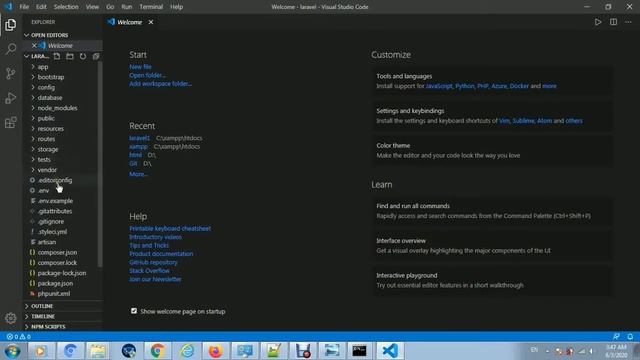Screen dimensions: 640x360
Task: Collapse all folders in explorer
Action: pos(96,56)
